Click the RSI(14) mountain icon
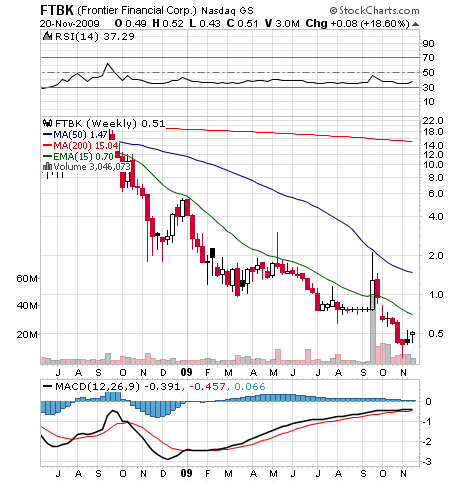 point(48,36)
